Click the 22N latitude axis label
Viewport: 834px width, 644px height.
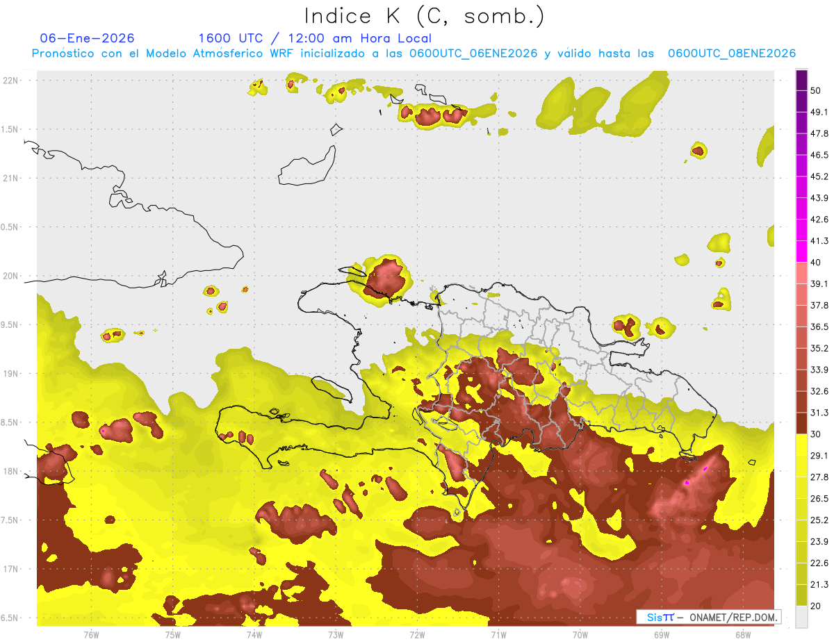click(x=12, y=80)
